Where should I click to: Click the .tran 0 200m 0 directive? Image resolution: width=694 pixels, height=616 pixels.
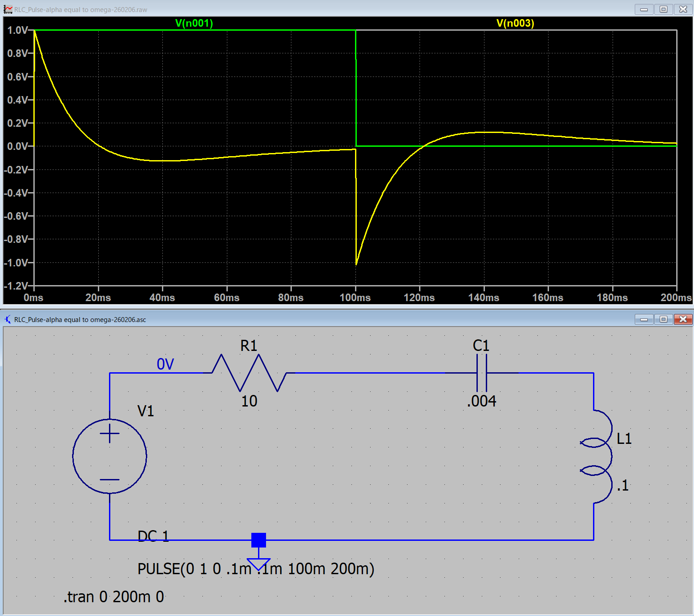pos(113,597)
